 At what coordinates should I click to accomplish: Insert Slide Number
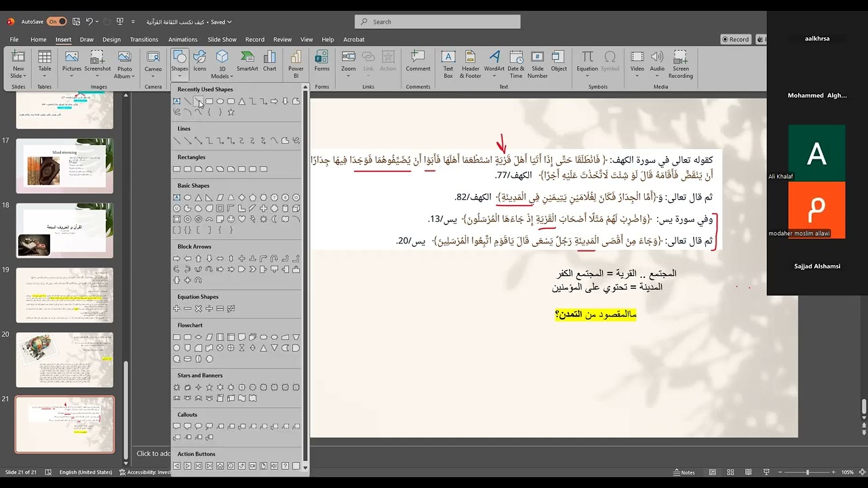pos(538,64)
